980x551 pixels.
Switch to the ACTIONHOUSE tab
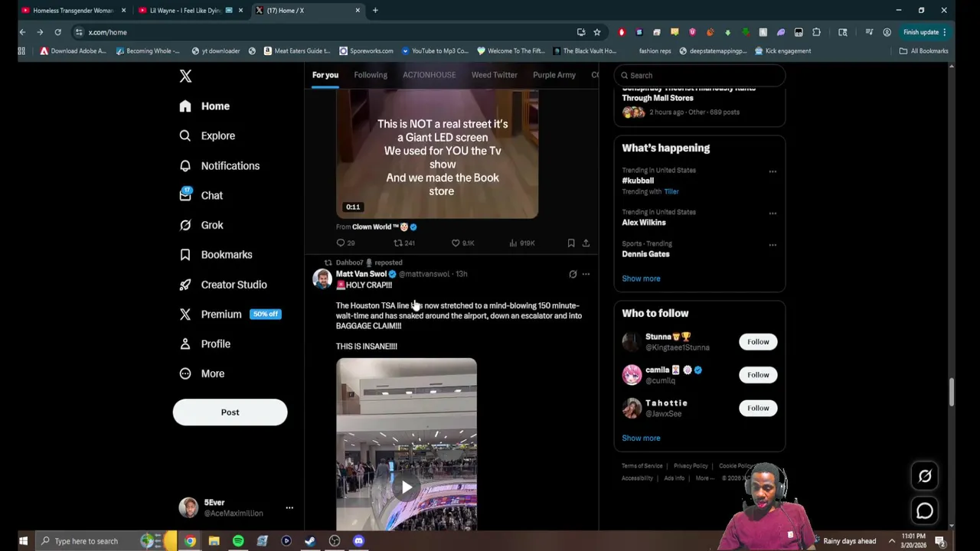(429, 75)
